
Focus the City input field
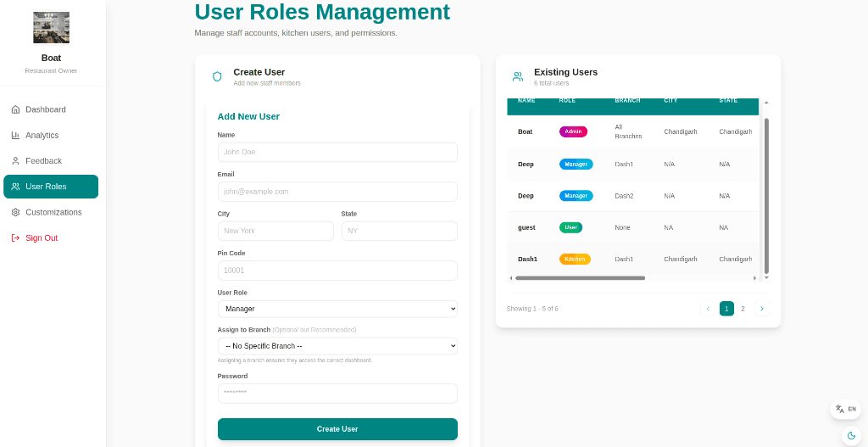tap(275, 231)
